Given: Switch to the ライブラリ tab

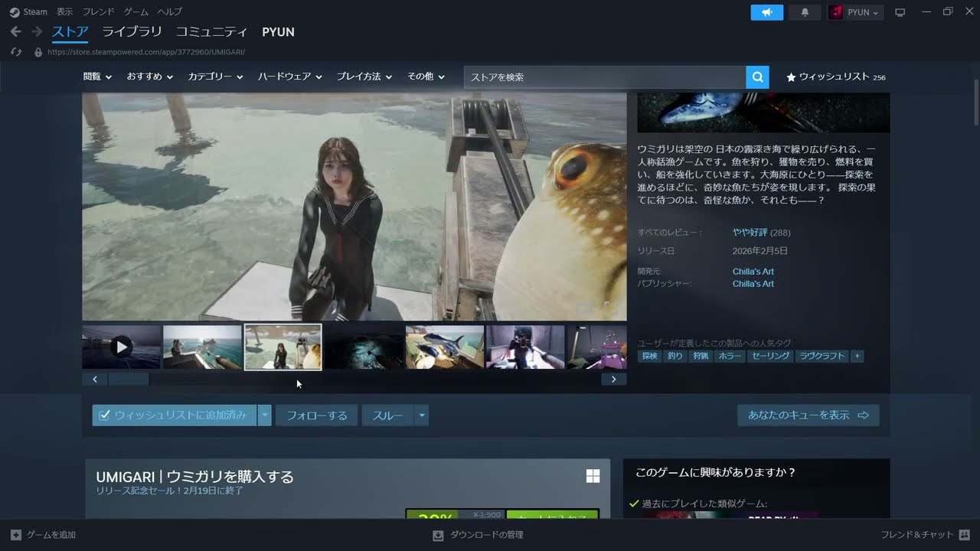Looking at the screenshot, I should (132, 32).
